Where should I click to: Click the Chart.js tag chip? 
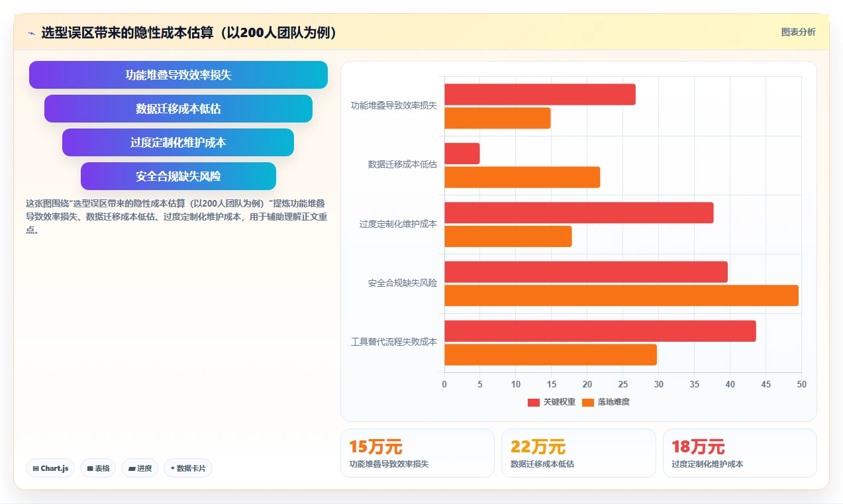pos(51,468)
